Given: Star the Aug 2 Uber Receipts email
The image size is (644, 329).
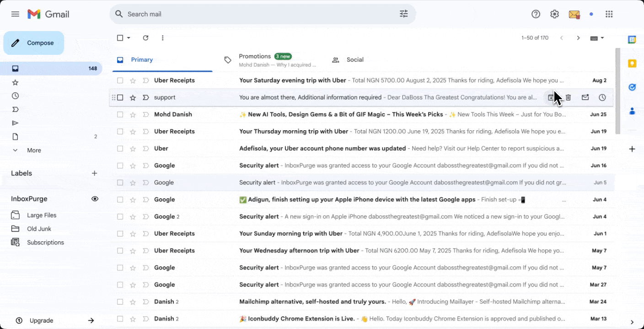Looking at the screenshot, I should pos(132,80).
